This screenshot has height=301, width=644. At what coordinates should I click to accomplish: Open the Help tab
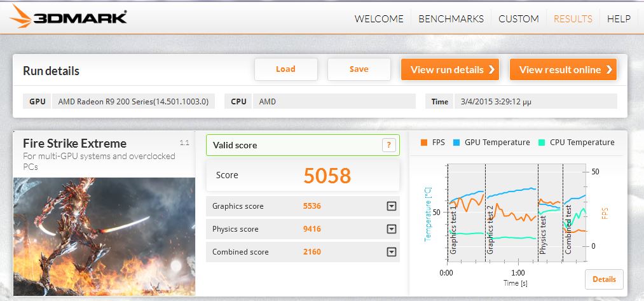pos(619,19)
